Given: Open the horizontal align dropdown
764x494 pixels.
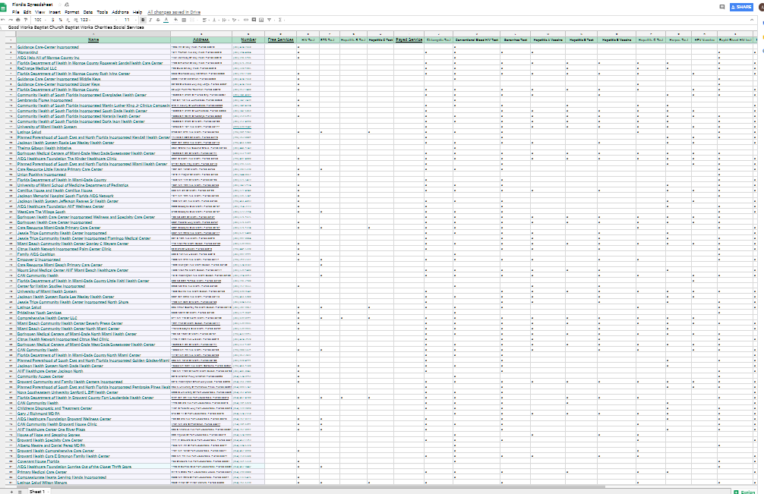Looking at the screenshot, I should tap(205, 20).
